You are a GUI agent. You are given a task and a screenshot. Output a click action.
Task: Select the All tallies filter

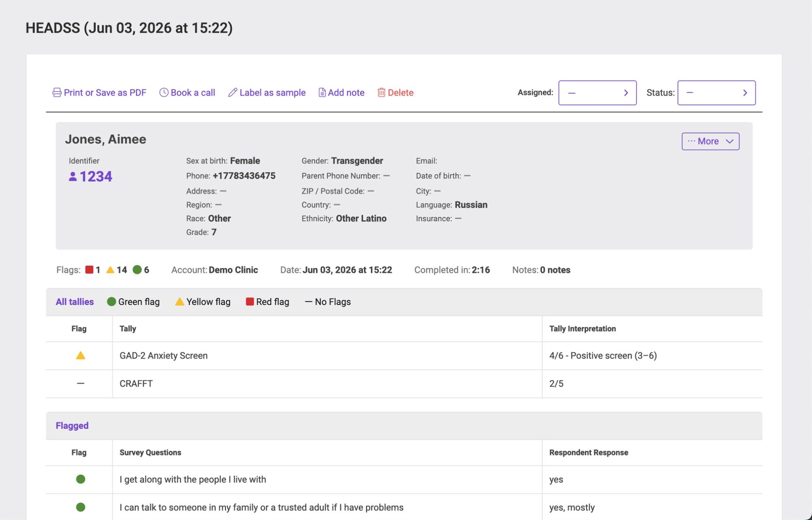tap(75, 302)
